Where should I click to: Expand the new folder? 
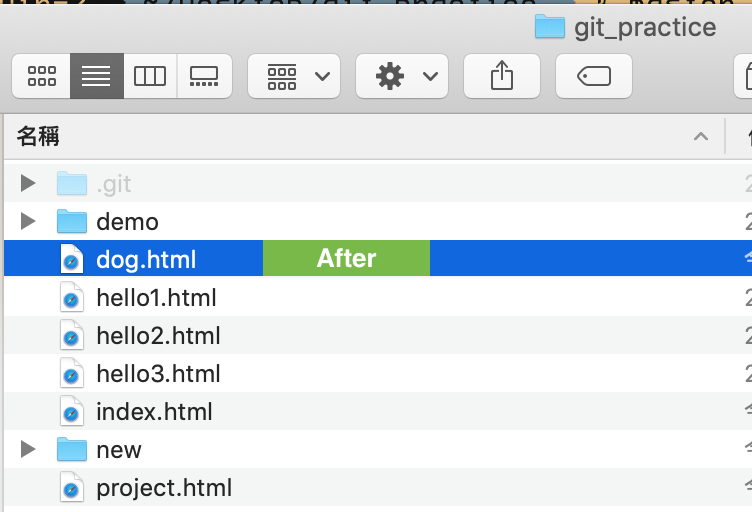pos(28,449)
